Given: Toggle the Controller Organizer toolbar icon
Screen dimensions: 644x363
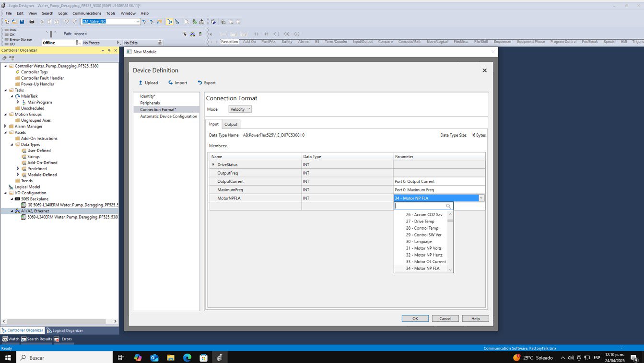Looking at the screenshot, I should pyautogui.click(x=169, y=22).
